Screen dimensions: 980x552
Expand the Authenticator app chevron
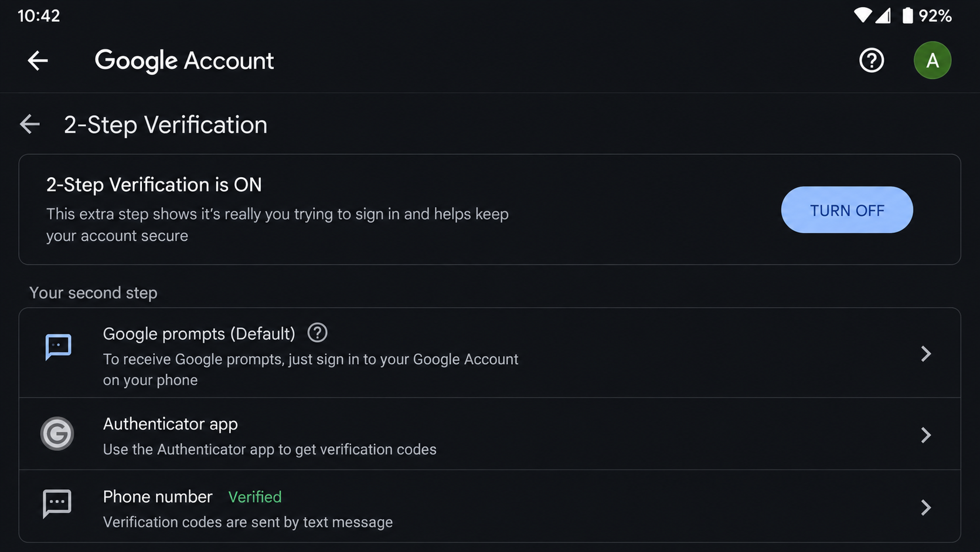click(926, 435)
